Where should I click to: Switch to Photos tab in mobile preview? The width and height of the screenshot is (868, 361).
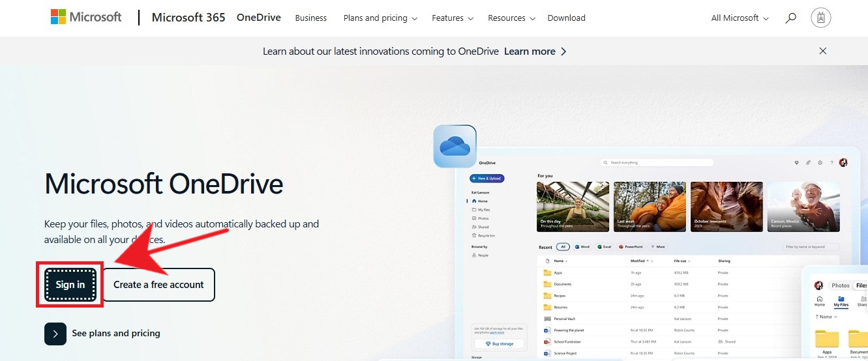(840, 285)
